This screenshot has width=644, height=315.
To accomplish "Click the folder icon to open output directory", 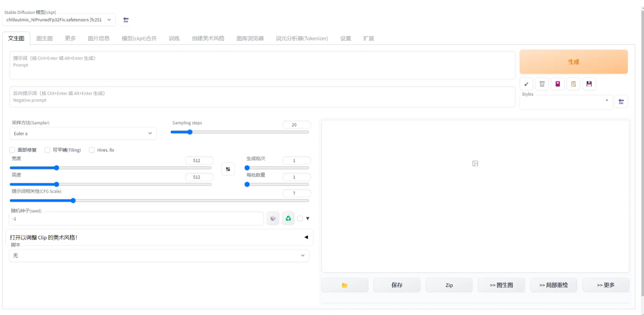I will pos(345,285).
